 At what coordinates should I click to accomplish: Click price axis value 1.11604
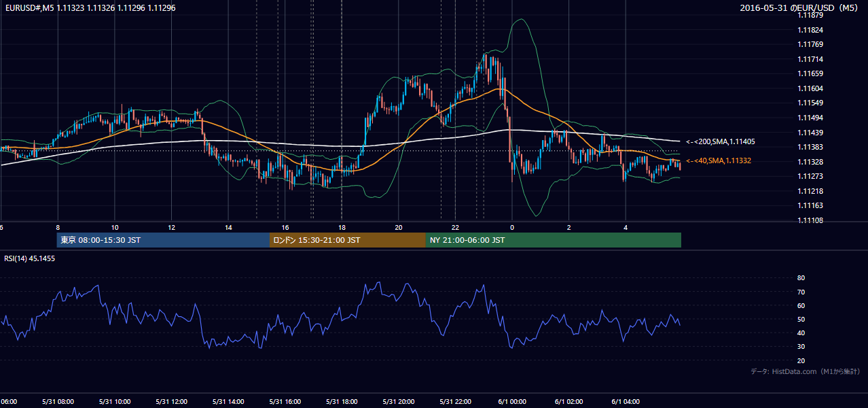(x=810, y=88)
